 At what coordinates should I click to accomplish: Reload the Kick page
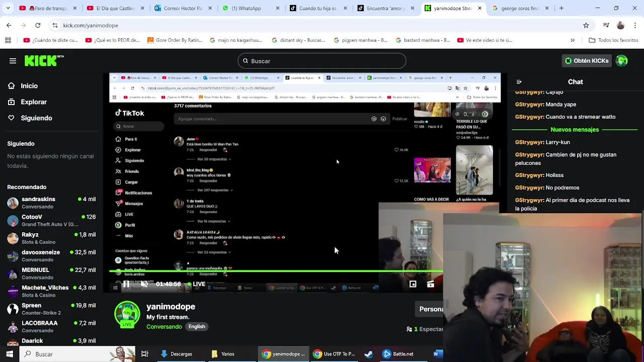point(38,25)
